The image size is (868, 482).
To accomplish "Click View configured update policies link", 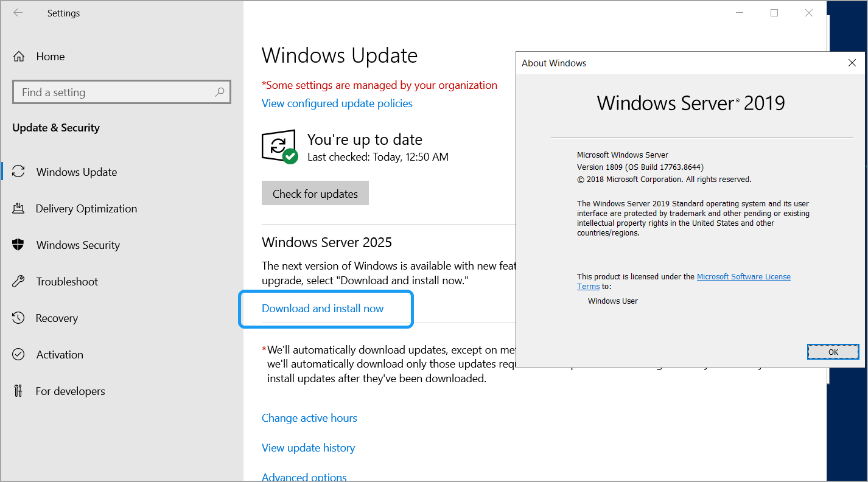I will point(337,103).
